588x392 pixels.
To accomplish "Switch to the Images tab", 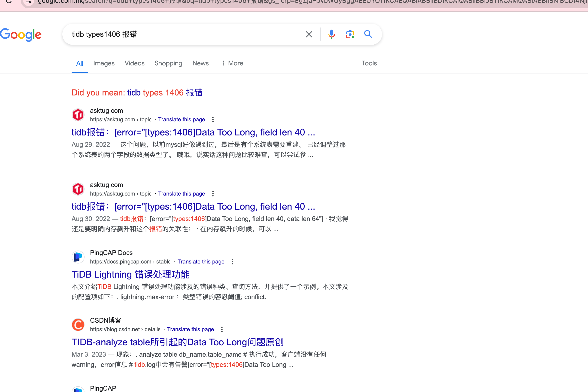I will [104, 63].
